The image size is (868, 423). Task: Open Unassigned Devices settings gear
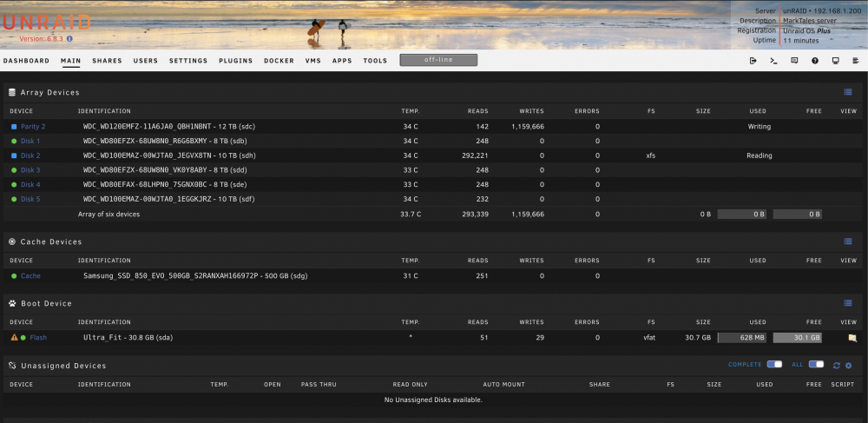[848, 366]
